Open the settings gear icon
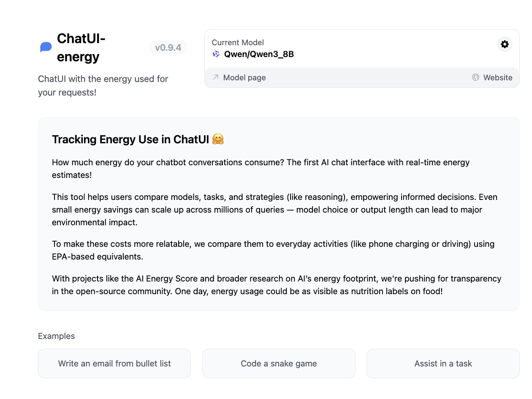Viewport: 532px width, 399px height. [505, 44]
